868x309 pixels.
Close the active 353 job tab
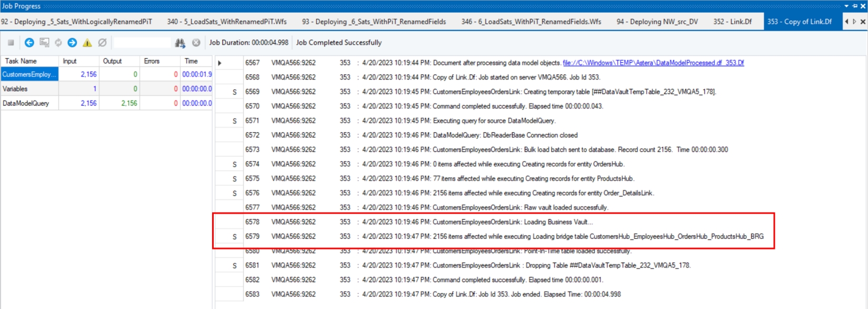click(863, 22)
